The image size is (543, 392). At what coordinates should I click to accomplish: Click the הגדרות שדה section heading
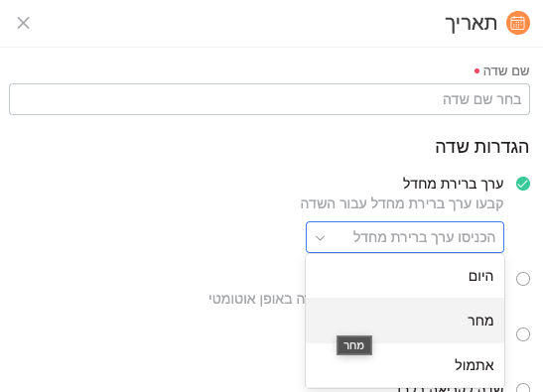point(482,147)
